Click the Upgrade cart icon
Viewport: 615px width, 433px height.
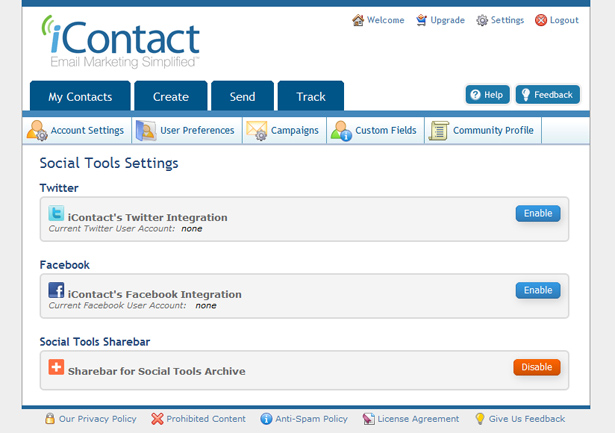click(422, 20)
